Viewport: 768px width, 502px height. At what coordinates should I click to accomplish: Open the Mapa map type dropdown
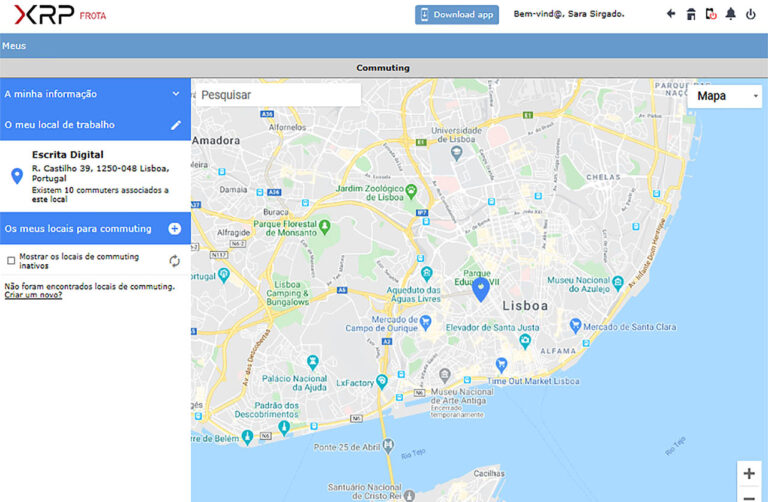click(724, 96)
